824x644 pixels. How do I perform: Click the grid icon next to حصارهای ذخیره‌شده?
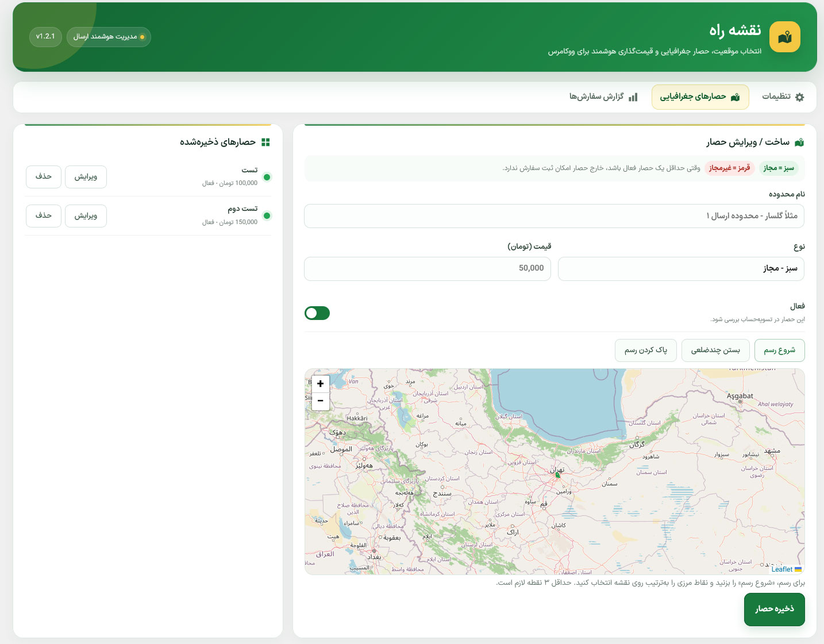coord(265,142)
